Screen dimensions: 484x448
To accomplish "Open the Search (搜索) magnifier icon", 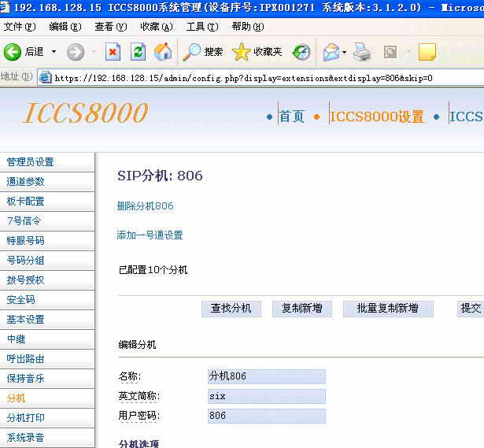I will pyautogui.click(x=192, y=52).
